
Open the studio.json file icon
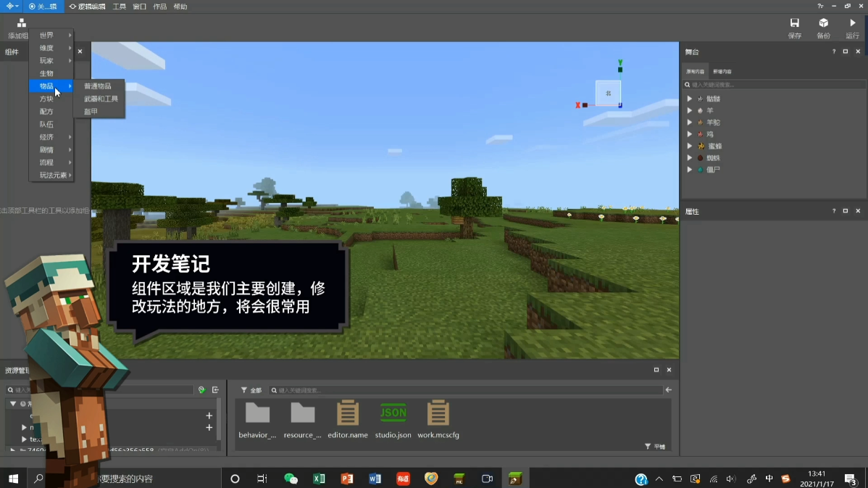click(x=393, y=413)
